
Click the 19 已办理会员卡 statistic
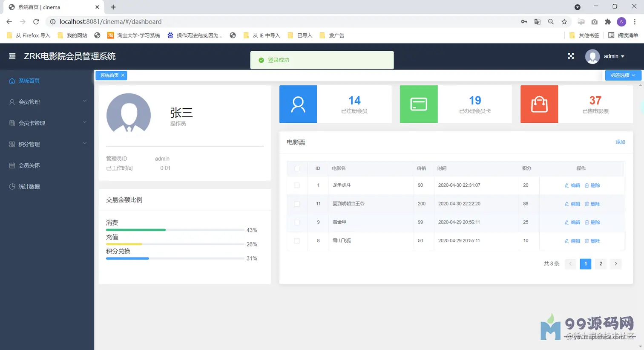[475, 104]
